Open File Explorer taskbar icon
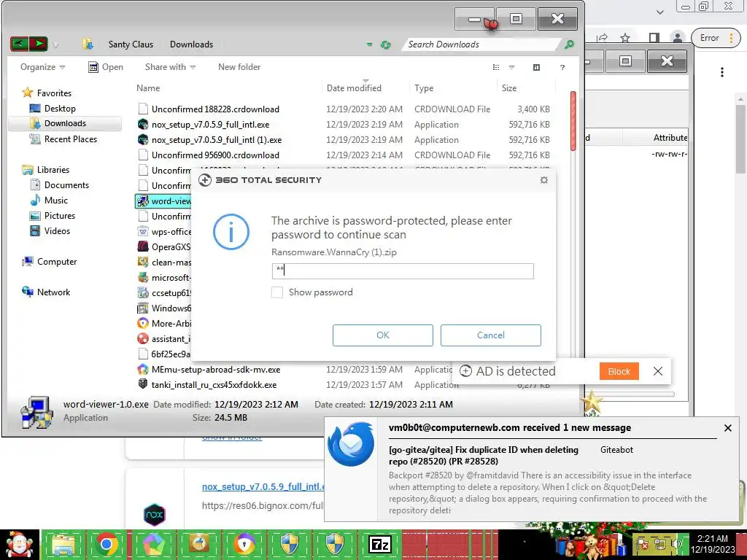This screenshot has height=560, width=747. [63, 544]
